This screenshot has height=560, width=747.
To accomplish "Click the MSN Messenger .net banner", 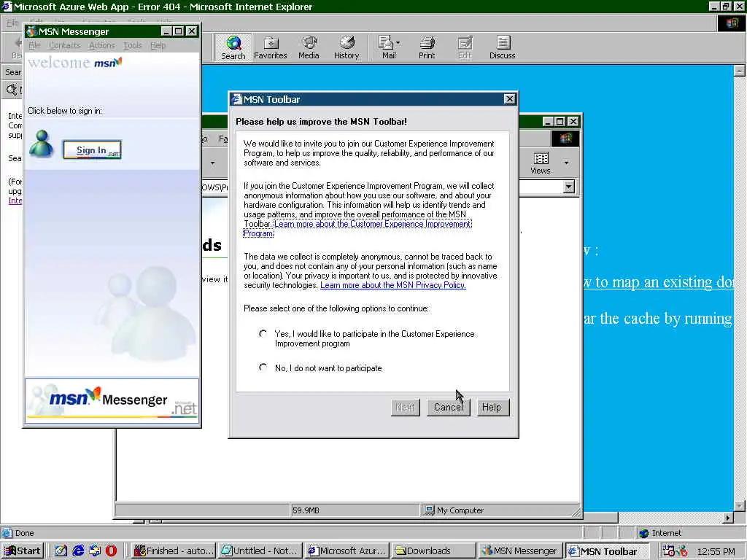I will 112,400.
